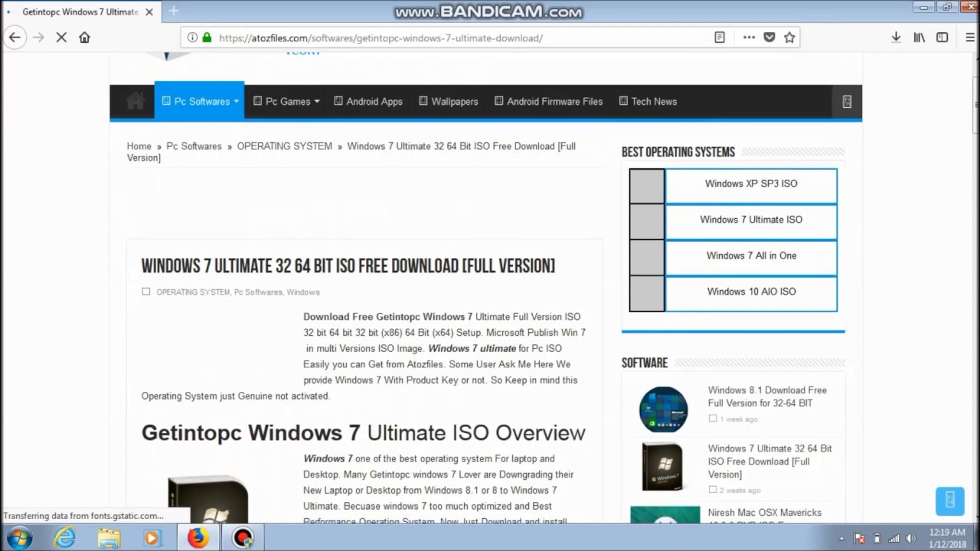Follow Pc Softwares breadcrumb link

coord(194,146)
